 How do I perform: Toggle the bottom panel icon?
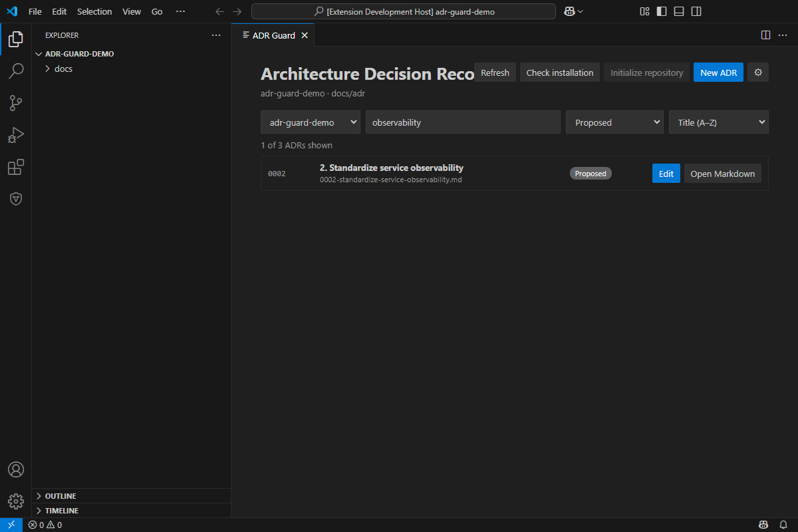coord(679,11)
